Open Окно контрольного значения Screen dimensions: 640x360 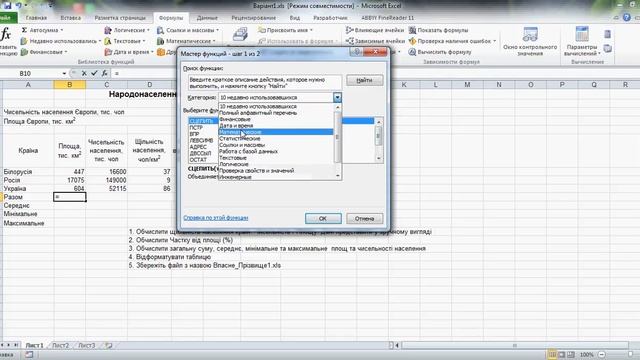(530, 41)
